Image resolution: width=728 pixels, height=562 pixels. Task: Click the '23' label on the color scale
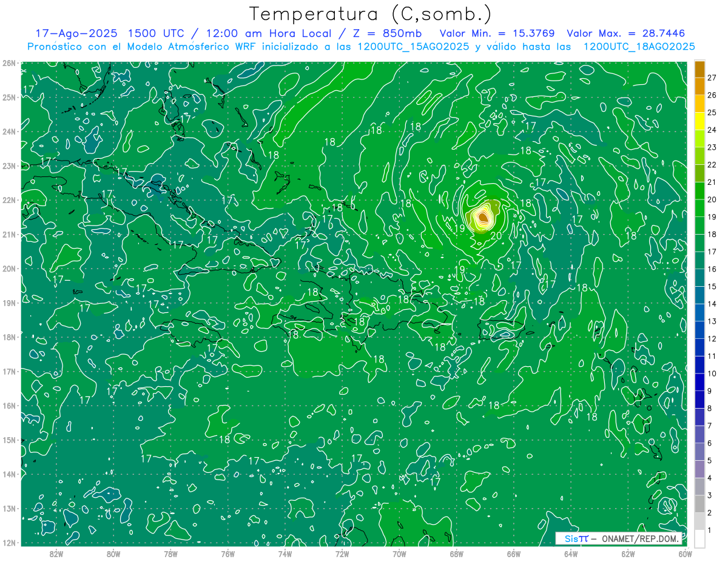(712, 147)
